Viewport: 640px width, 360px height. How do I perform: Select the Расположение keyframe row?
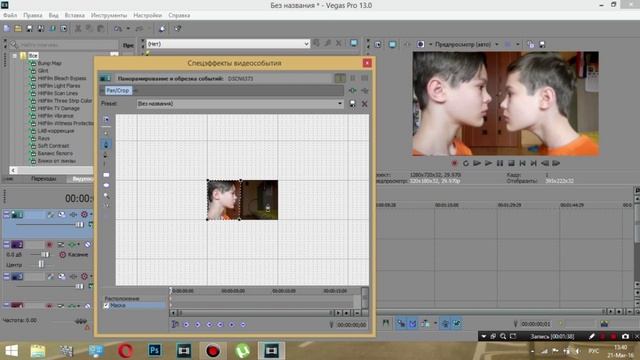[x=135, y=299]
